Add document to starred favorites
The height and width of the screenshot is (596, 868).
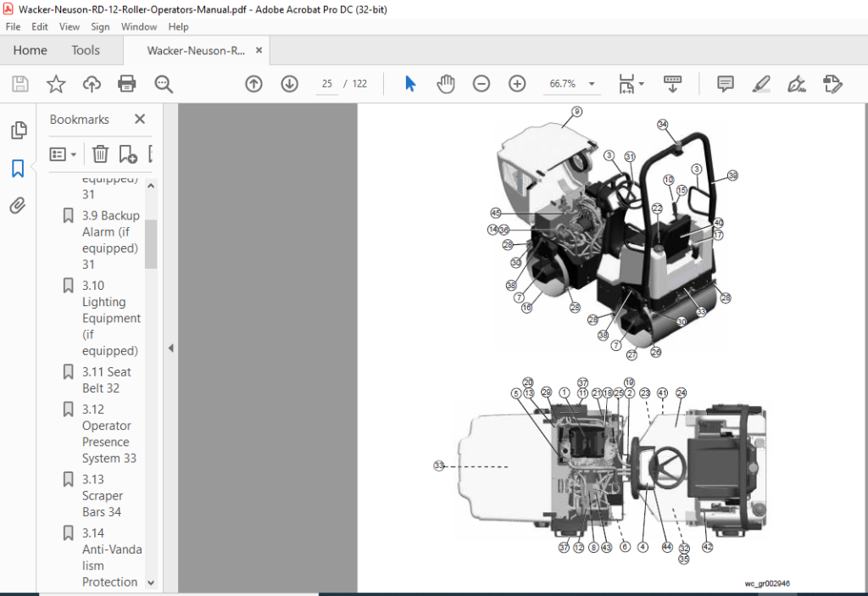tap(56, 84)
